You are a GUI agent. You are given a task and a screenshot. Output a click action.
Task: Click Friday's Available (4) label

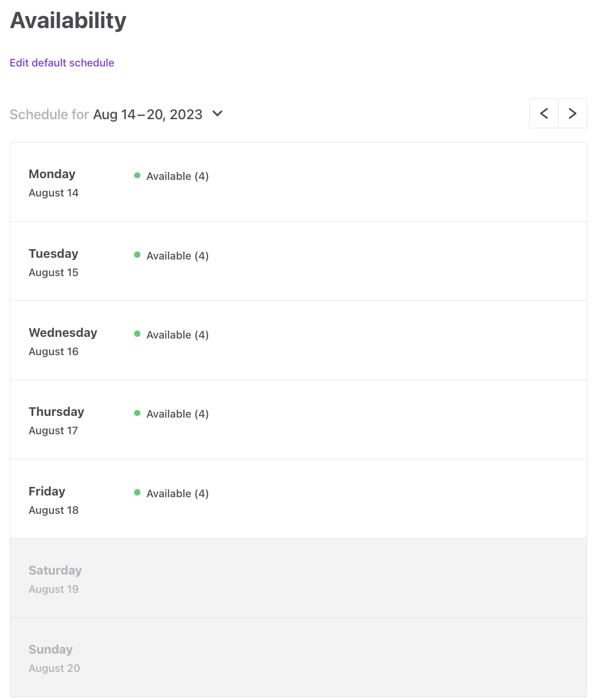coord(178,493)
